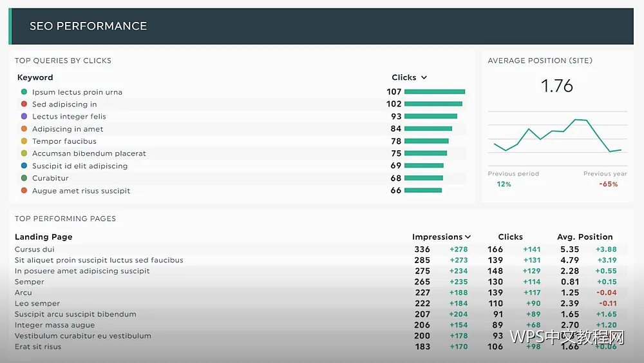
Task: Click the Previous year -65% value
Action: (x=609, y=184)
